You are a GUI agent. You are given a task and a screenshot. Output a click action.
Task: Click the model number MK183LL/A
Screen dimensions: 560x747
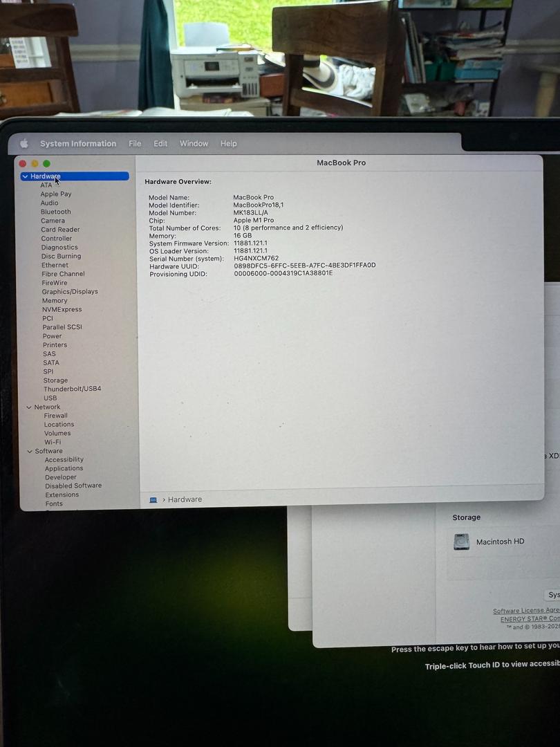[x=251, y=212]
